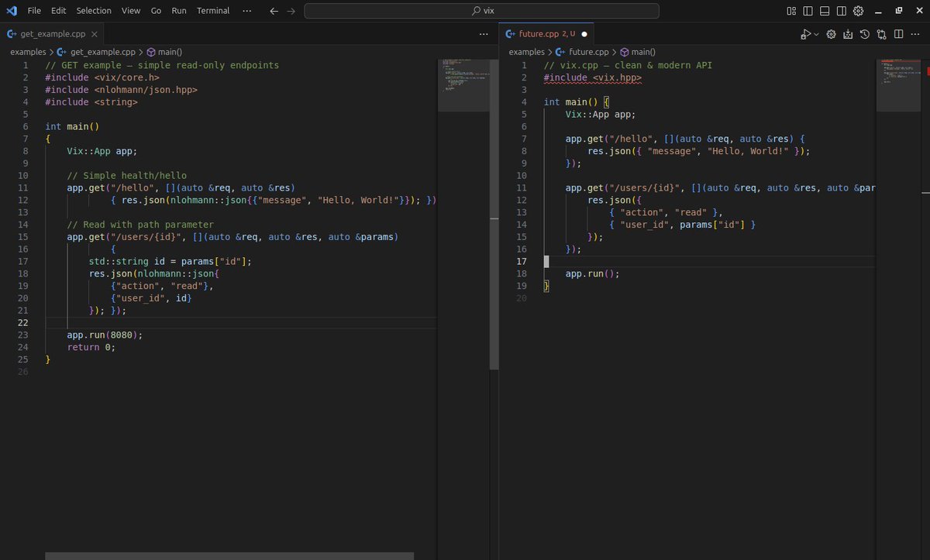Image resolution: width=930 pixels, height=560 pixels.
Task: Toggle the secondary side bar
Action: click(842, 11)
